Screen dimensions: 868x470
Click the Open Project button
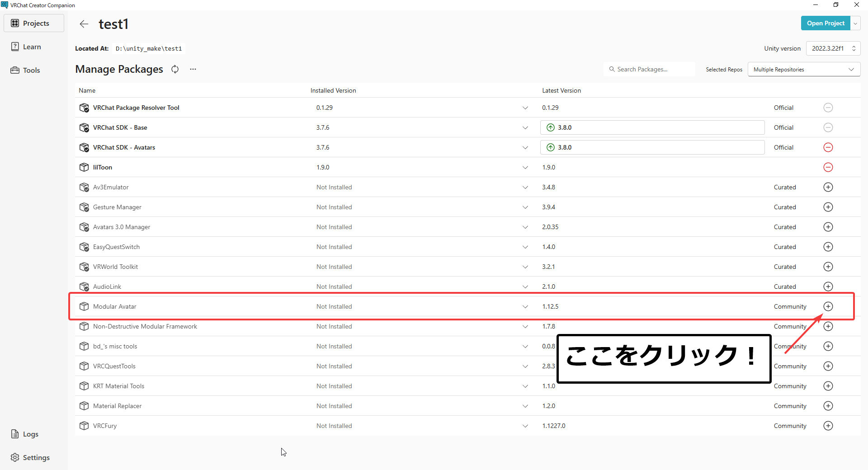click(x=826, y=23)
